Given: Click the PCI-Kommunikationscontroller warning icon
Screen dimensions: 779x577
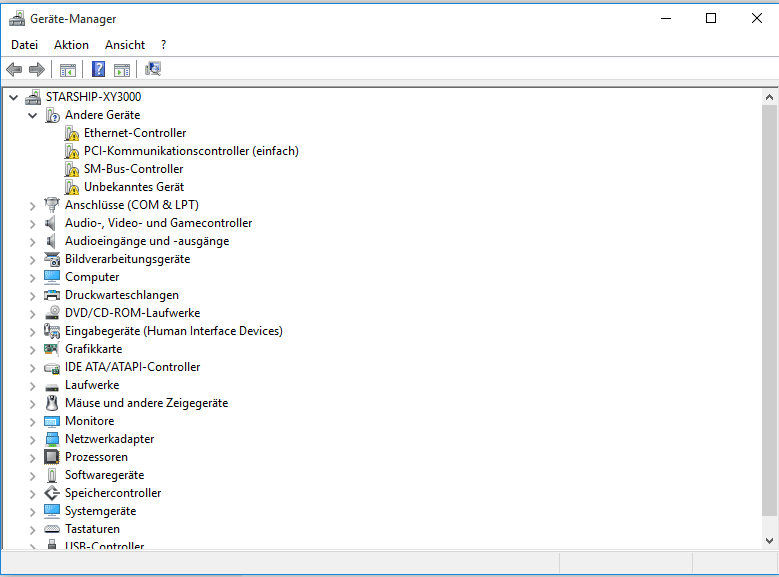Looking at the screenshot, I should [72, 151].
